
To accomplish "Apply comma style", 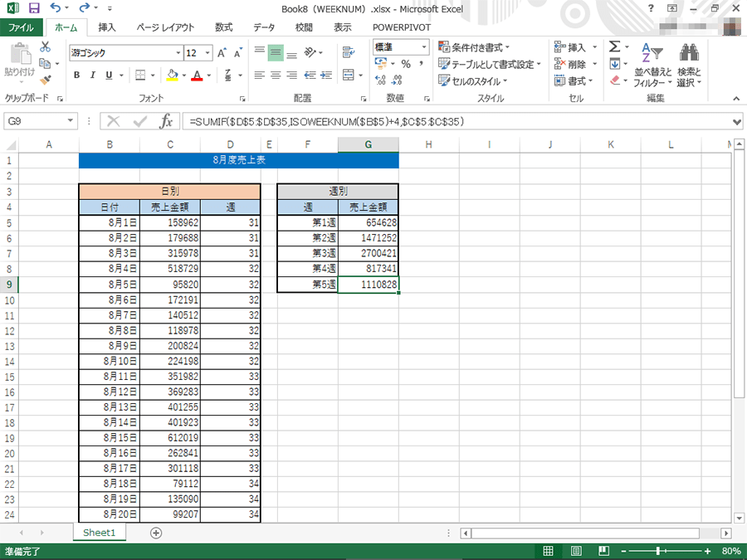I will (x=421, y=64).
